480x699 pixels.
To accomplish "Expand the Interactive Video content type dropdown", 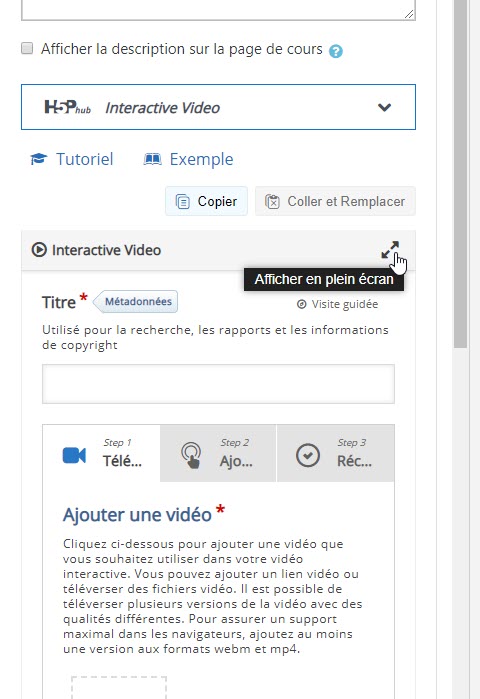I will [218, 107].
